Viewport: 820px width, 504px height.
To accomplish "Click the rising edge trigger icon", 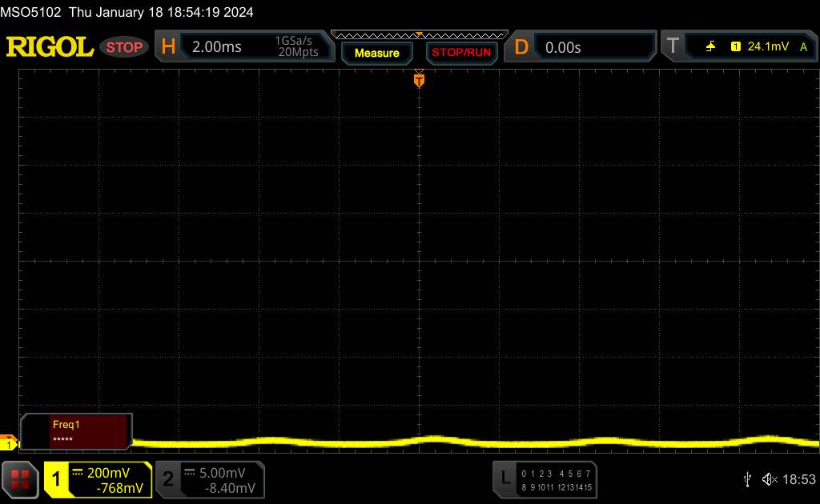I will tap(710, 47).
